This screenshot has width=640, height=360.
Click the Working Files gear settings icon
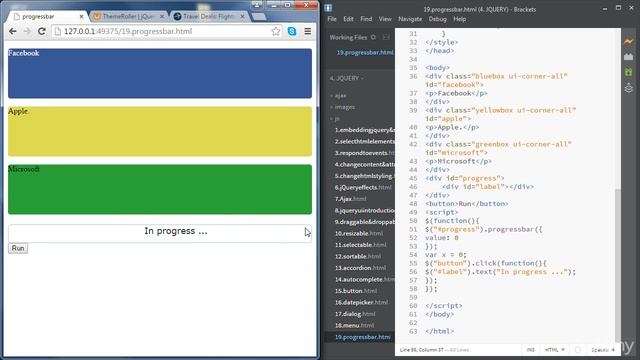[x=373, y=37]
